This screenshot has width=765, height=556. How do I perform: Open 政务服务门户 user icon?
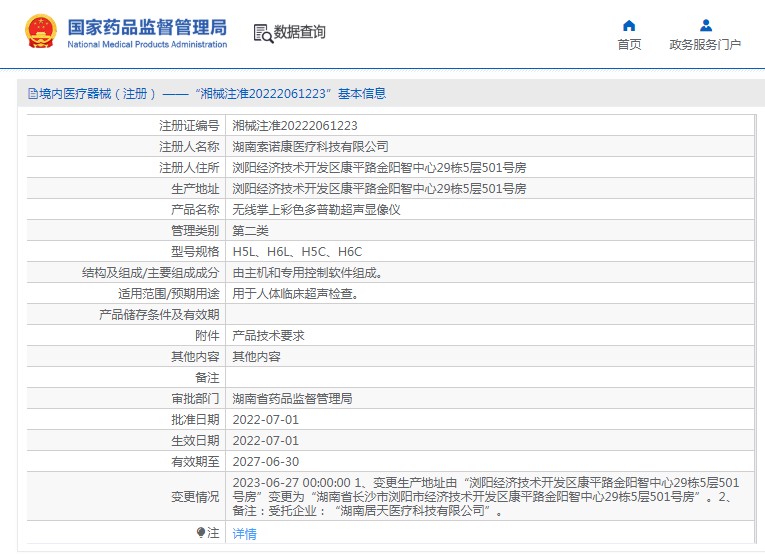click(705, 25)
